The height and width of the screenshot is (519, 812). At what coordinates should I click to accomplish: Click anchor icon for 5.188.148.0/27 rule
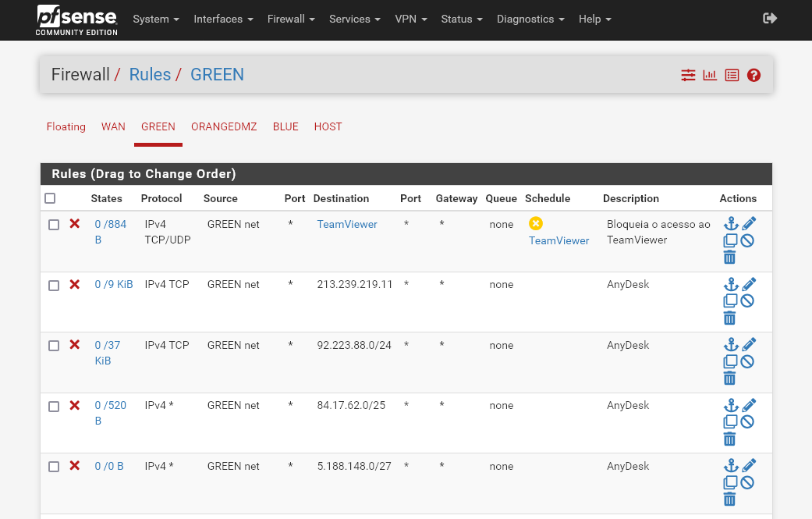[x=730, y=466]
